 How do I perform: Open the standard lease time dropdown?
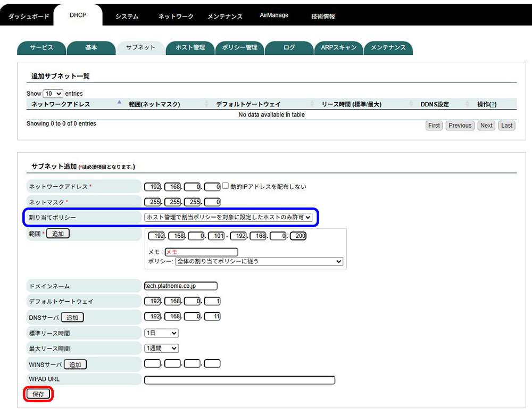click(161, 333)
